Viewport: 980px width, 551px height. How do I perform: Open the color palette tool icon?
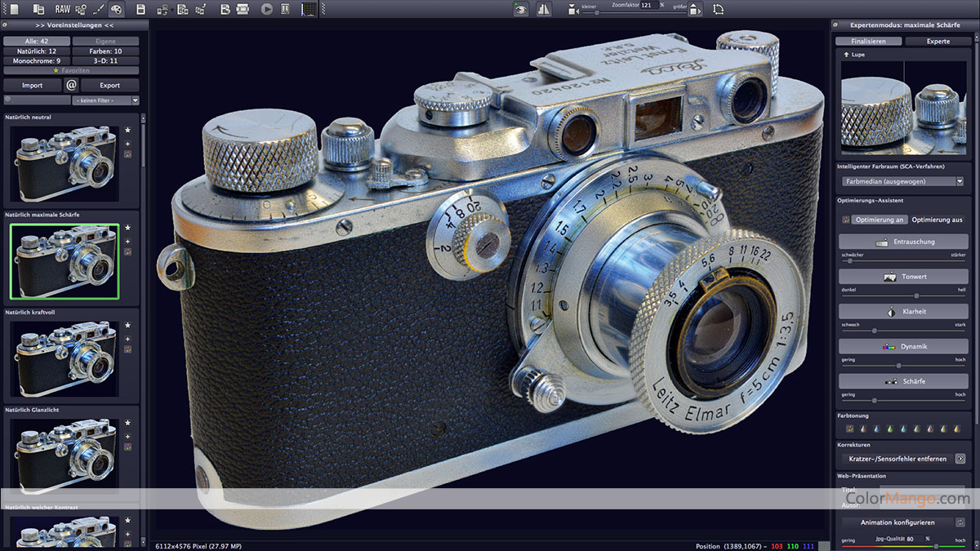click(117, 9)
